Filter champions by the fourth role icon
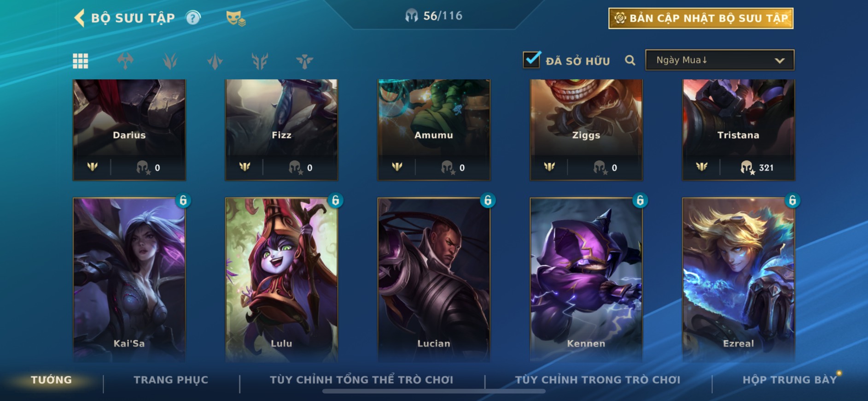The image size is (868, 401). (260, 61)
